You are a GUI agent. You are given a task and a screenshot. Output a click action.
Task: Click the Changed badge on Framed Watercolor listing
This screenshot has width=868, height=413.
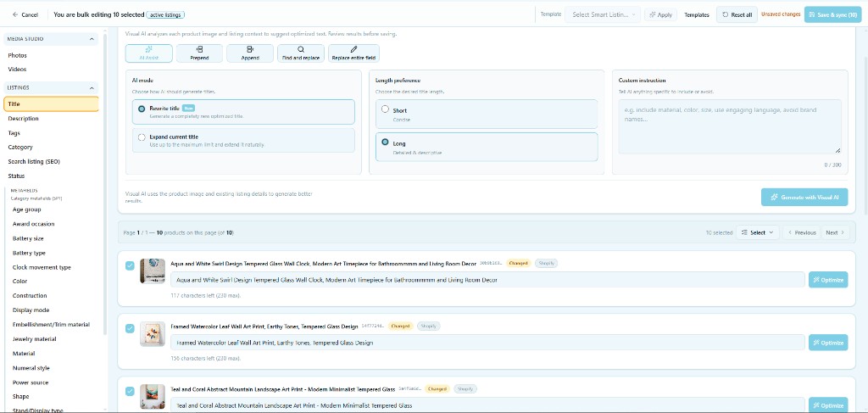401,326
